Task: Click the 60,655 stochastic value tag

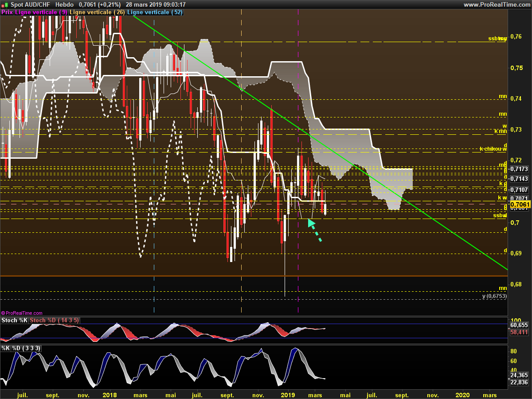Action: (519, 325)
